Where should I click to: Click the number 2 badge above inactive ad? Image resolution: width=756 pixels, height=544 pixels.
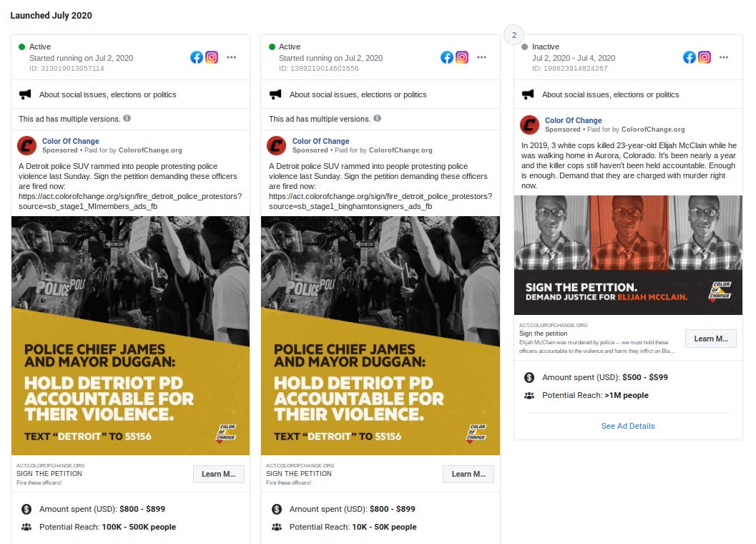pyautogui.click(x=514, y=35)
